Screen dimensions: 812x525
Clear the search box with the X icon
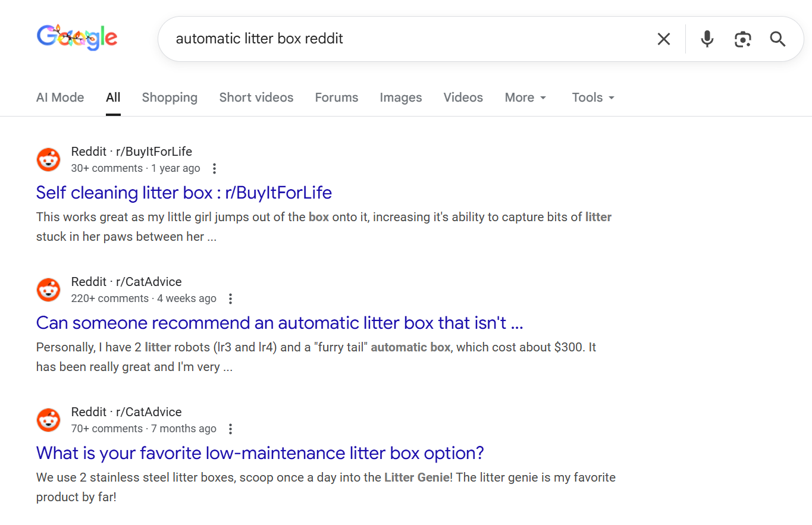[x=663, y=39]
